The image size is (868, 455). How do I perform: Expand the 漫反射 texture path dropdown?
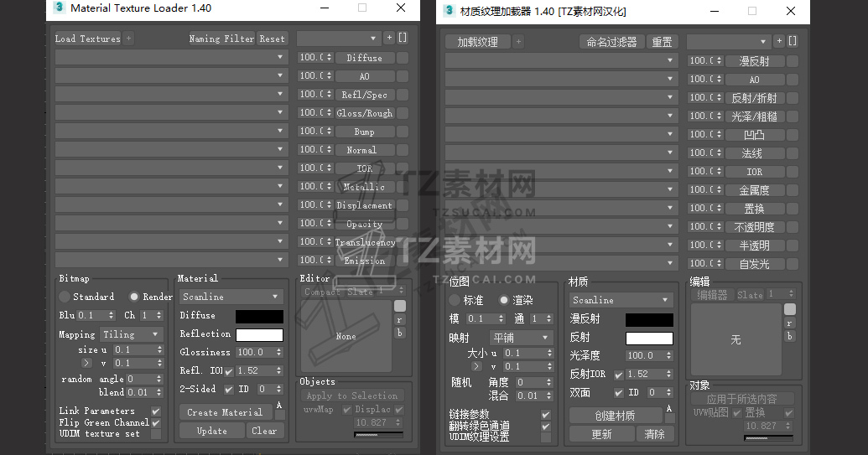pyautogui.click(x=670, y=60)
